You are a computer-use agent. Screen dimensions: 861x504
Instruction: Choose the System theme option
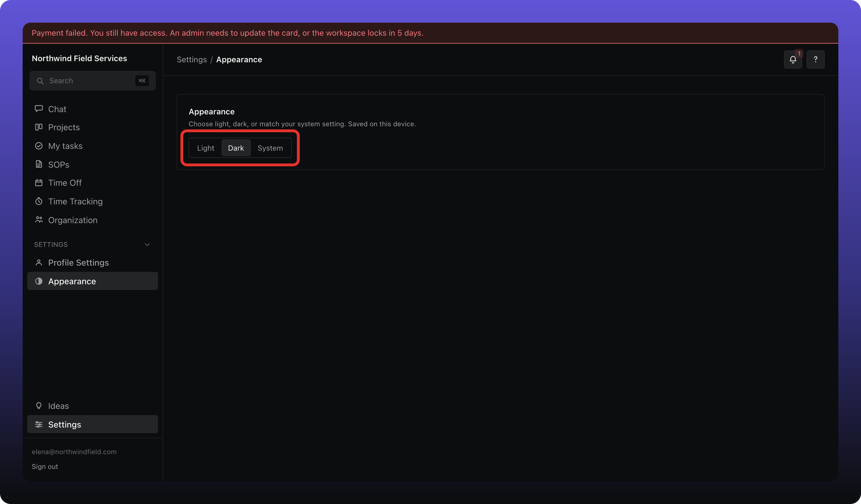270,148
